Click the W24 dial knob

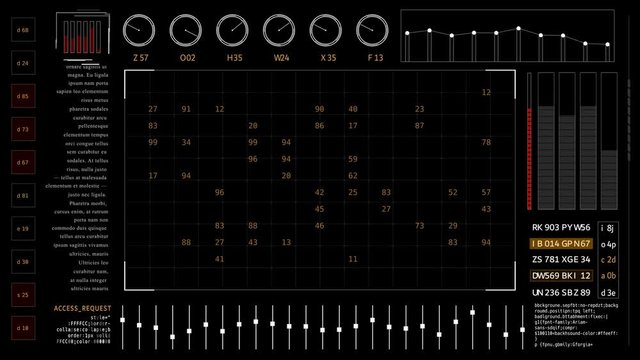279,30
